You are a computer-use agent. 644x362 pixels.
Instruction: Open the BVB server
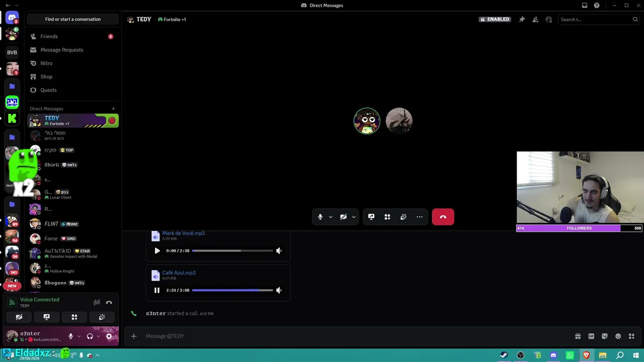(12, 52)
